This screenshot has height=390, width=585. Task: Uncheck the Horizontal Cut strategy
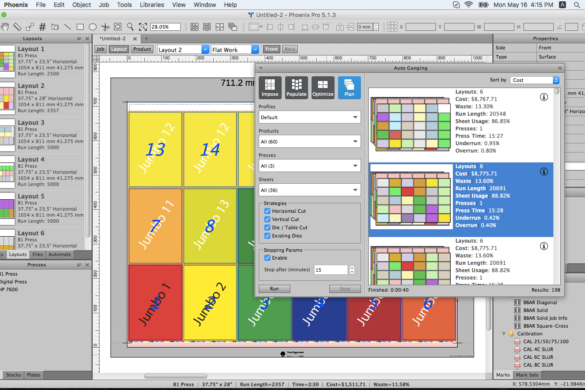click(x=267, y=211)
